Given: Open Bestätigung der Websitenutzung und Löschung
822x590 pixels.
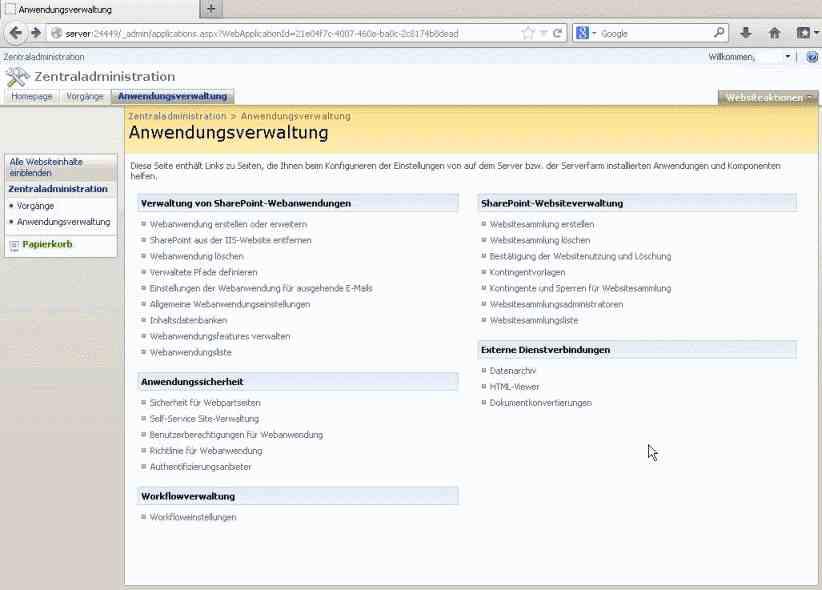Looking at the screenshot, I should [x=580, y=256].
